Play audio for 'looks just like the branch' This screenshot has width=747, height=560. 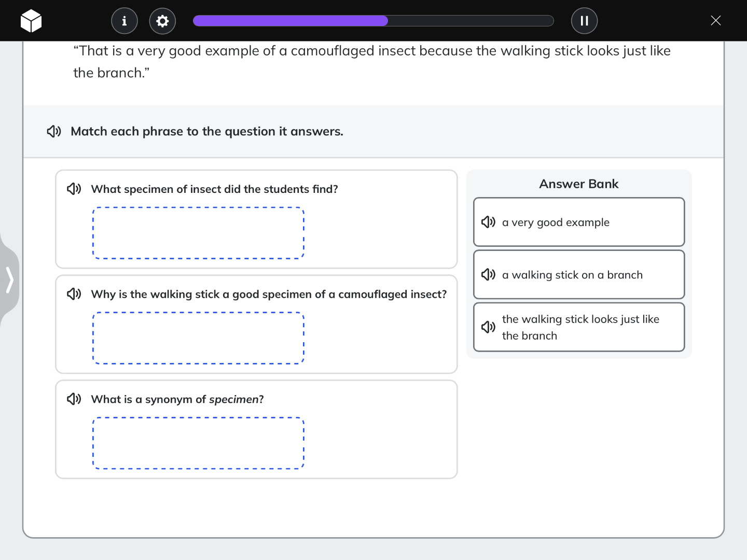coord(488,327)
